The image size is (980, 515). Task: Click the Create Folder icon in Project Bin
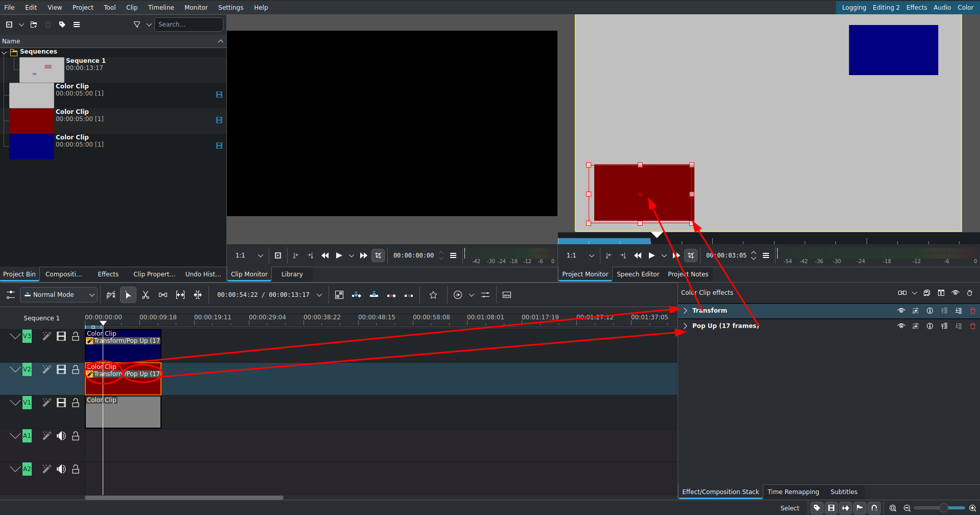[34, 25]
